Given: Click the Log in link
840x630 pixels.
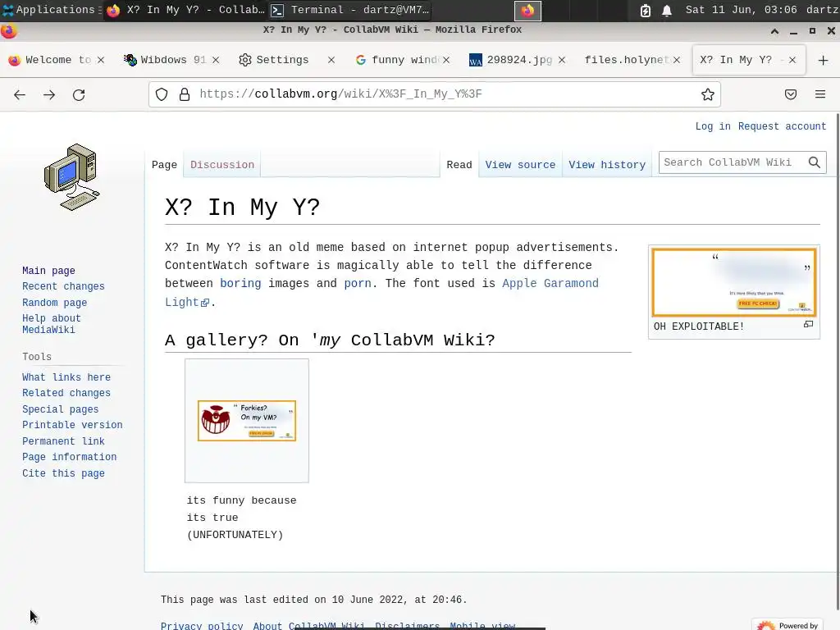Looking at the screenshot, I should [x=713, y=126].
